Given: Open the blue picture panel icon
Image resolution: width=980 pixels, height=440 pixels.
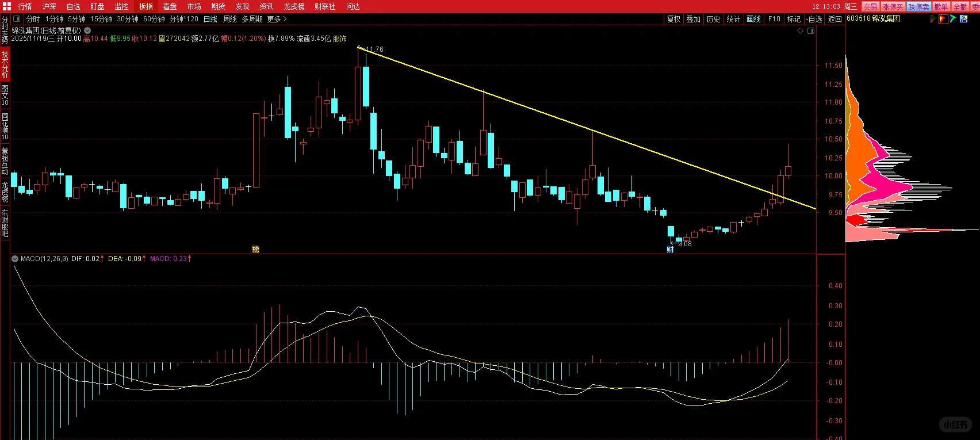Looking at the screenshot, I should tap(963, 19).
